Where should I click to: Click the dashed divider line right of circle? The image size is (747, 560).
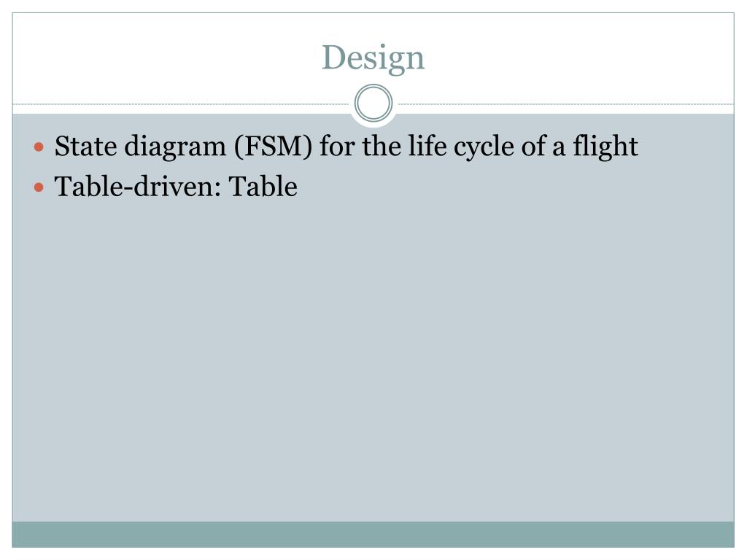pos(565,104)
